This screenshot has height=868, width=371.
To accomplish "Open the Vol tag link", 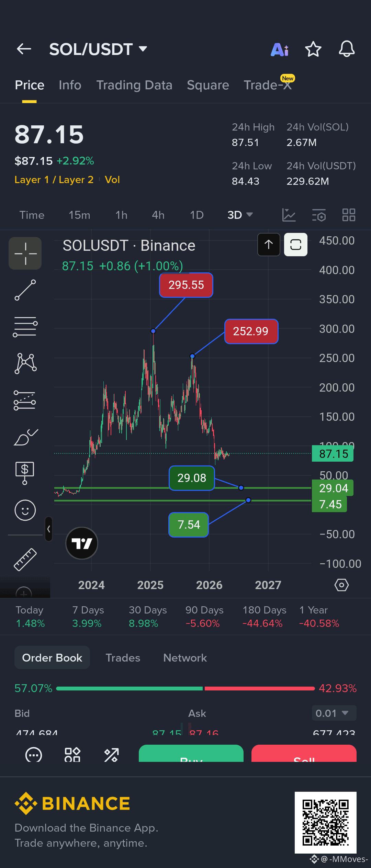I will (x=112, y=180).
